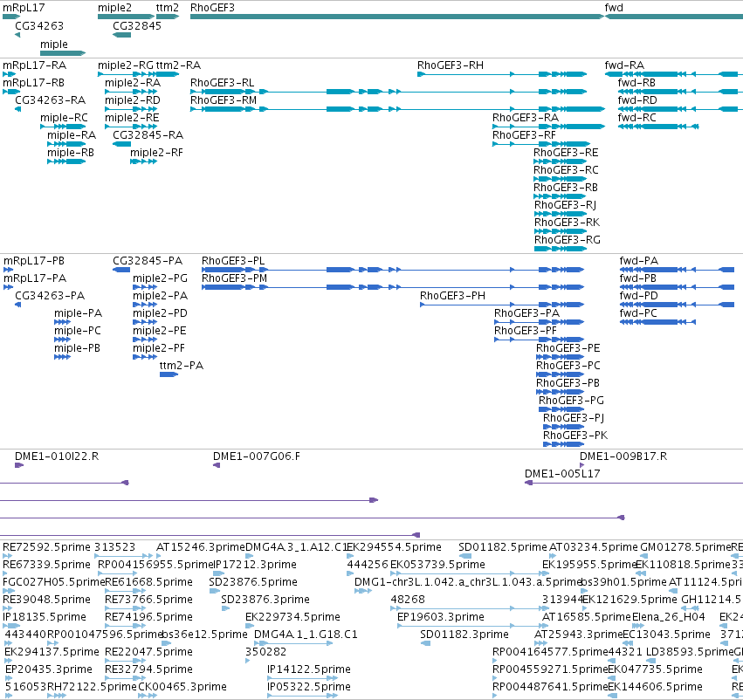Open the IP05322.5prime EST
This screenshot has height=700, width=743.
302,696
